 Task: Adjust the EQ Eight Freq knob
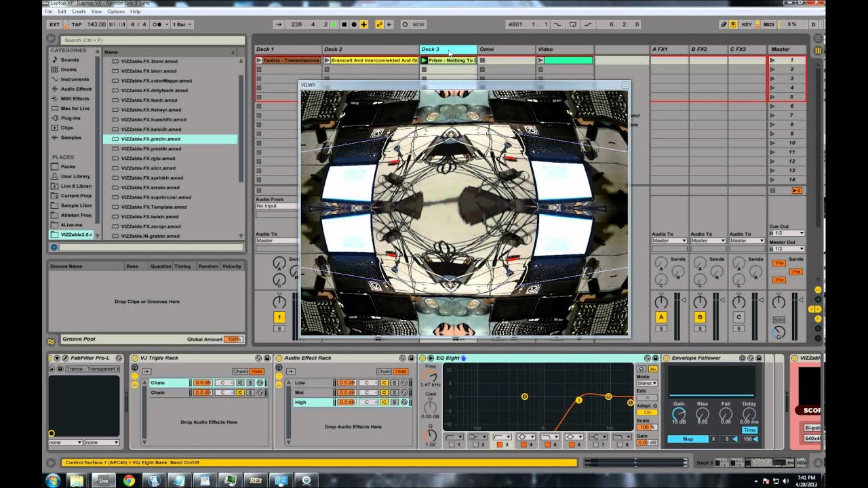pos(430,378)
